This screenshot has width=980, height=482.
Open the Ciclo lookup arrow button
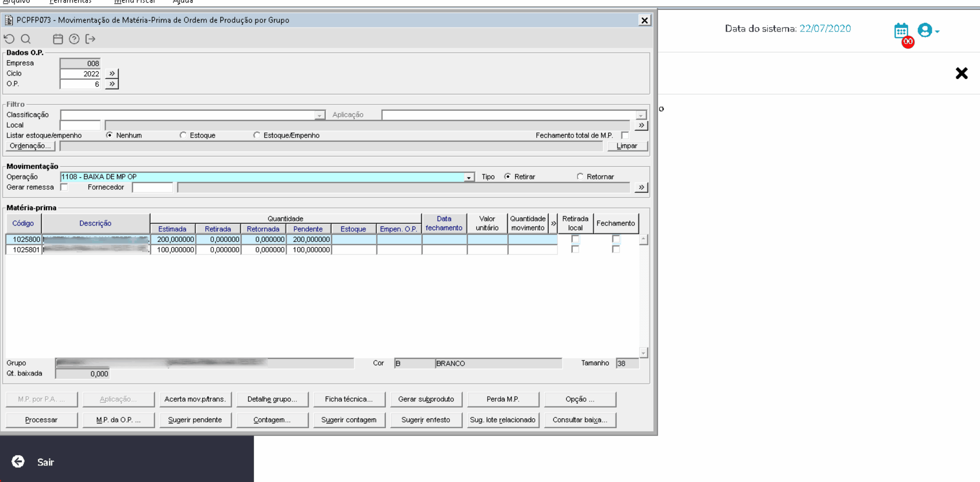point(112,73)
